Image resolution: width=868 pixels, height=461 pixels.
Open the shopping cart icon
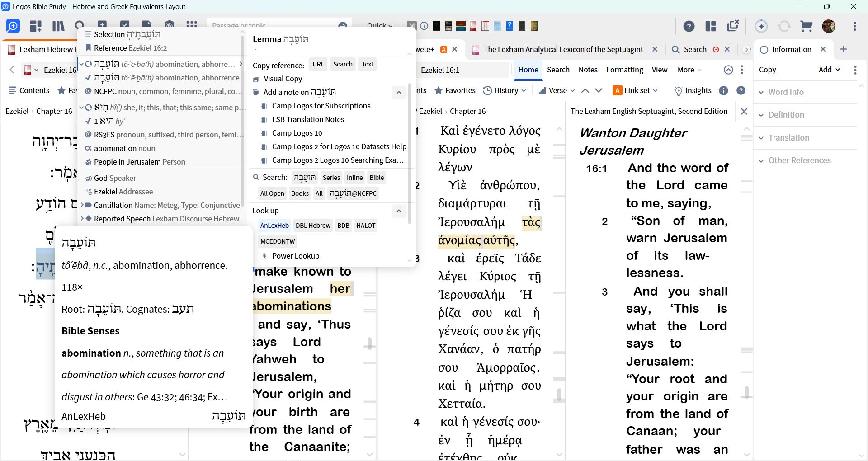tap(806, 26)
